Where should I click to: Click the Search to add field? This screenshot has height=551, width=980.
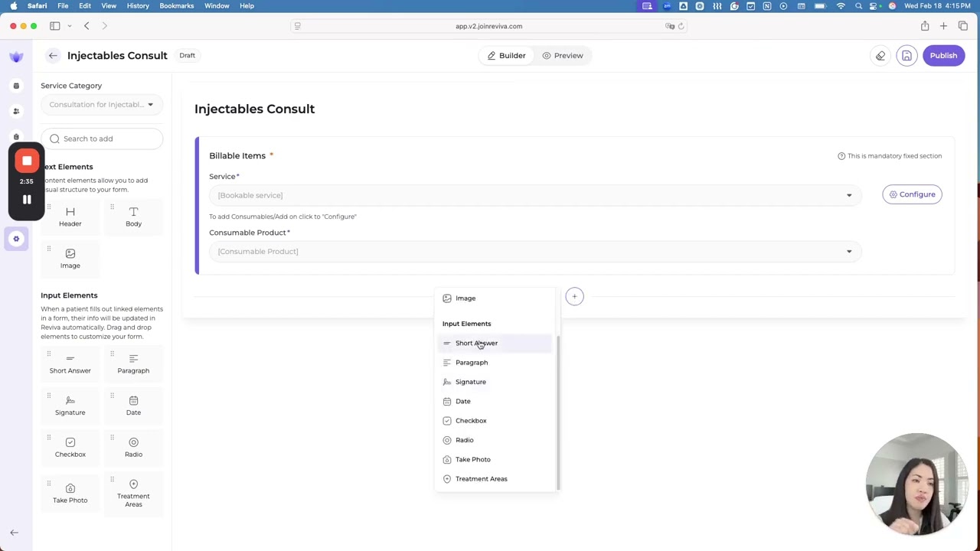(x=102, y=139)
